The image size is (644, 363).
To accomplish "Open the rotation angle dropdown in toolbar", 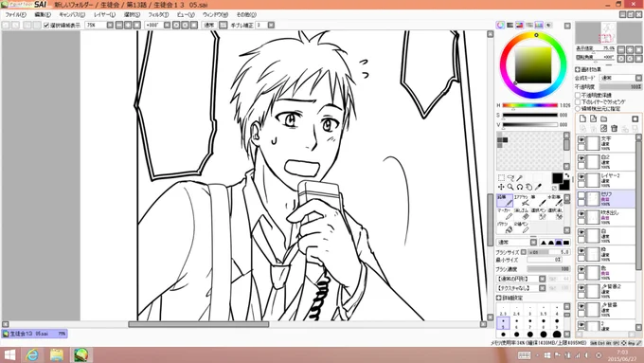I will pyautogui.click(x=167, y=25).
